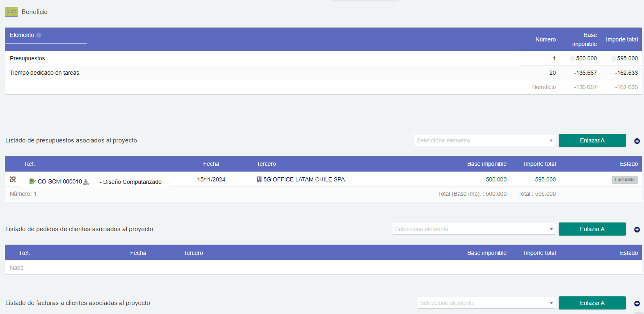Image resolution: width=644 pixels, height=314 pixels.
Task: Click Enlazar A for facturas a clientes
Action: [592, 303]
